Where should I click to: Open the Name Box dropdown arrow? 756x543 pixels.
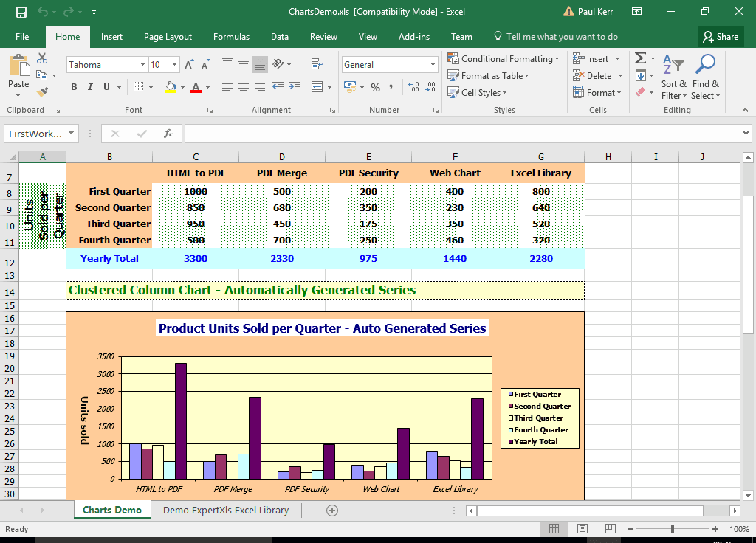(71, 133)
